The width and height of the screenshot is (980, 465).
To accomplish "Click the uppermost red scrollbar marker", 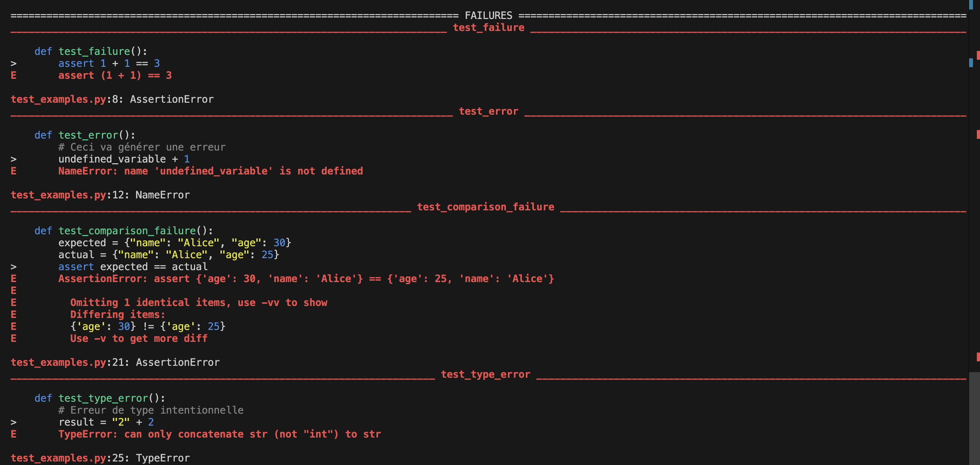I will pos(978,55).
